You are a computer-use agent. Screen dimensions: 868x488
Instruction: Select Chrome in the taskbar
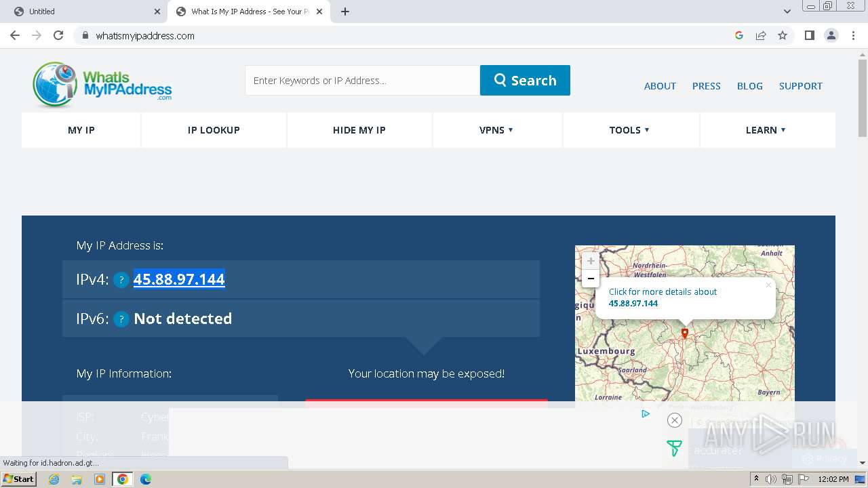(123, 479)
